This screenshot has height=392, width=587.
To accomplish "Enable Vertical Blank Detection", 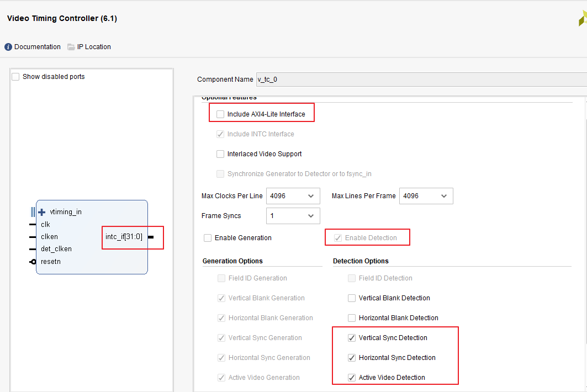I will 352,298.
